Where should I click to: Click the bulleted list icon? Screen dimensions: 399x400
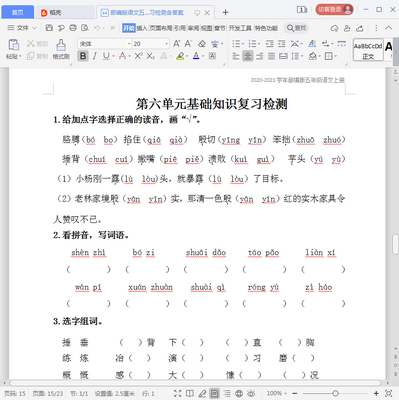pos(236,44)
